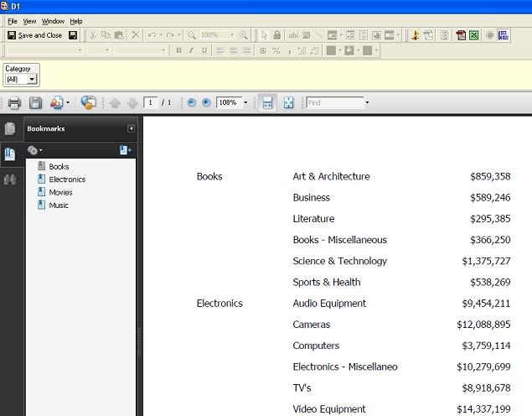Open the File menu
This screenshot has width=532, height=416.
pos(13,21)
